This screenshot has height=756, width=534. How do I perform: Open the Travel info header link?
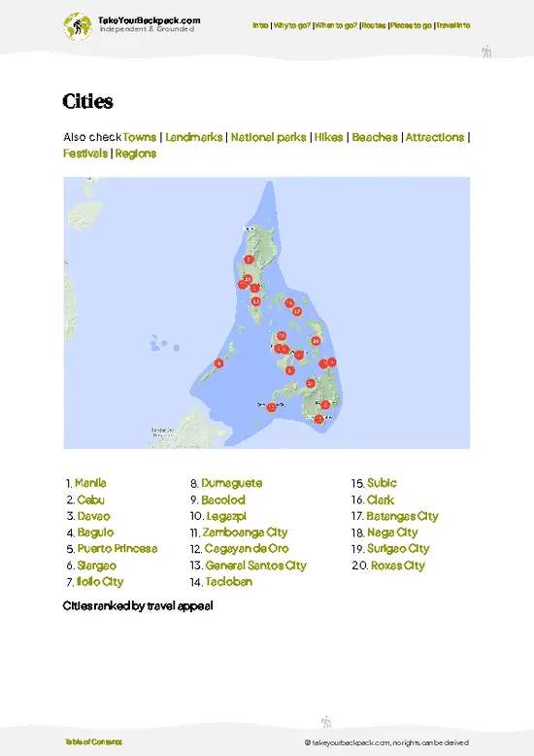[x=453, y=25]
